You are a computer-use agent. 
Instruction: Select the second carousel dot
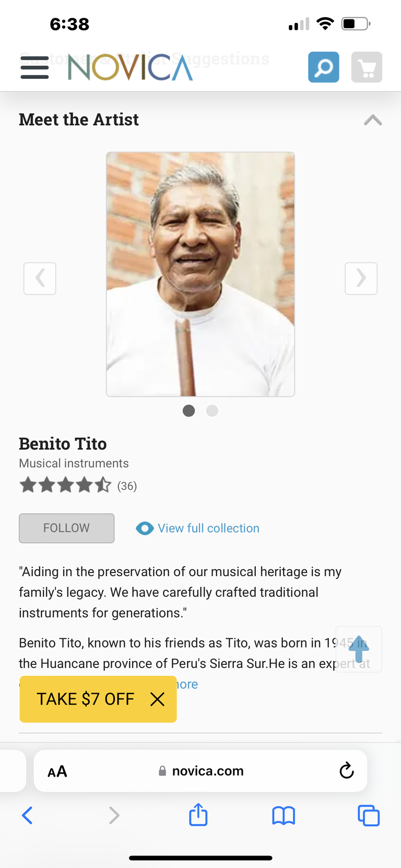pyautogui.click(x=212, y=411)
